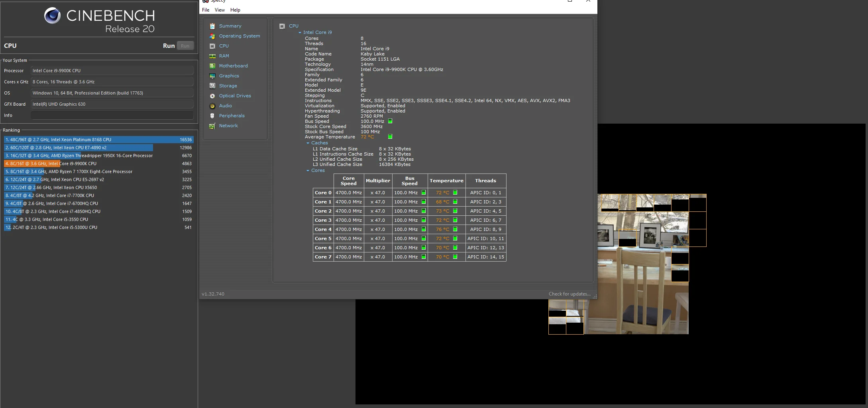
Task: Click the Core Speed column header
Action: point(349,181)
